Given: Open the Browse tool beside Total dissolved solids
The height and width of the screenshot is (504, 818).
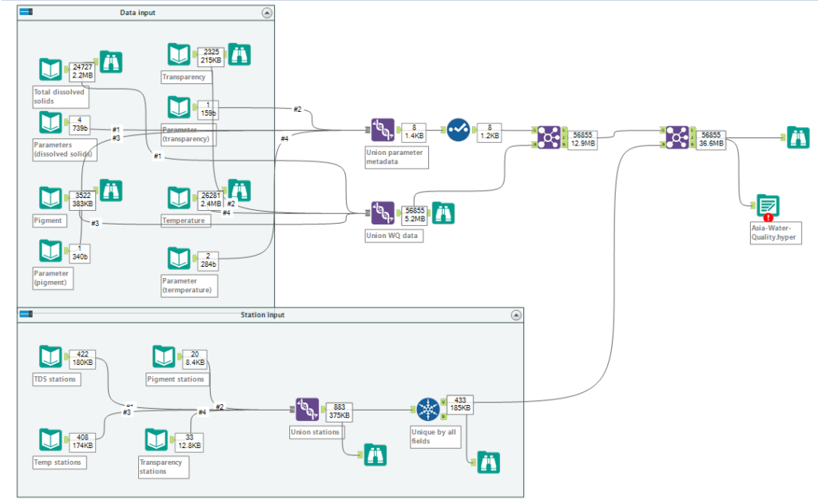Looking at the screenshot, I should 111,62.
